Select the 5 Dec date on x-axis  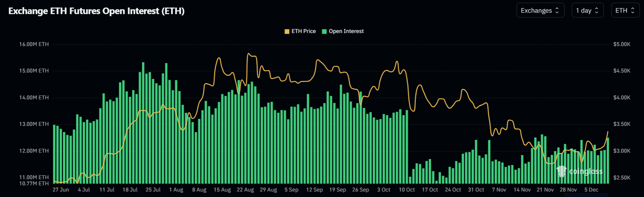click(x=592, y=190)
